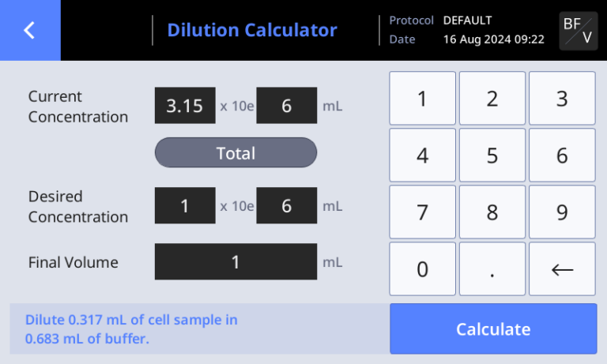Select the Desired Concentration exponent field
Viewport: 607px width, 364px height.
point(287,206)
